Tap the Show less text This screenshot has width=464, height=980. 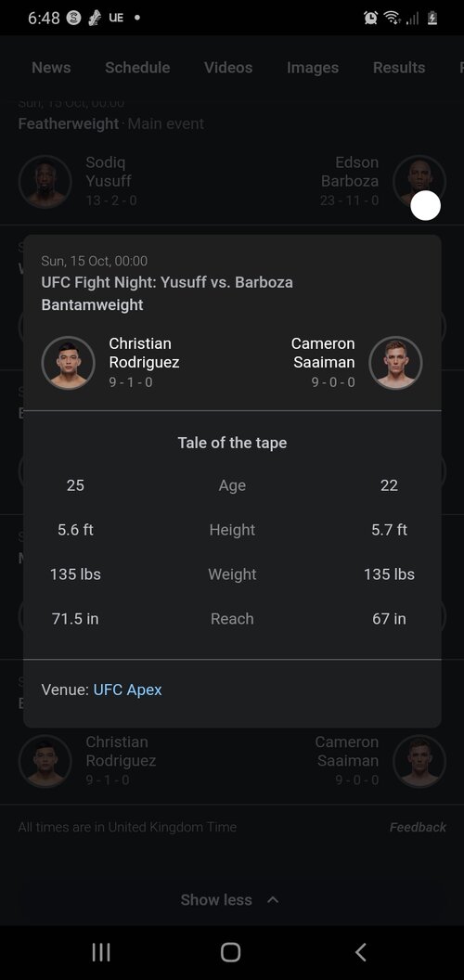216,900
